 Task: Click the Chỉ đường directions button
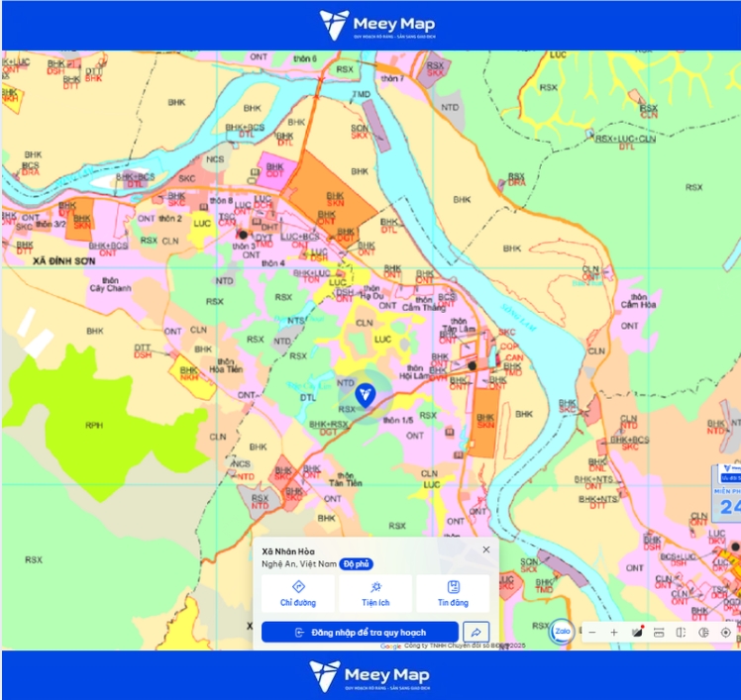point(298,593)
